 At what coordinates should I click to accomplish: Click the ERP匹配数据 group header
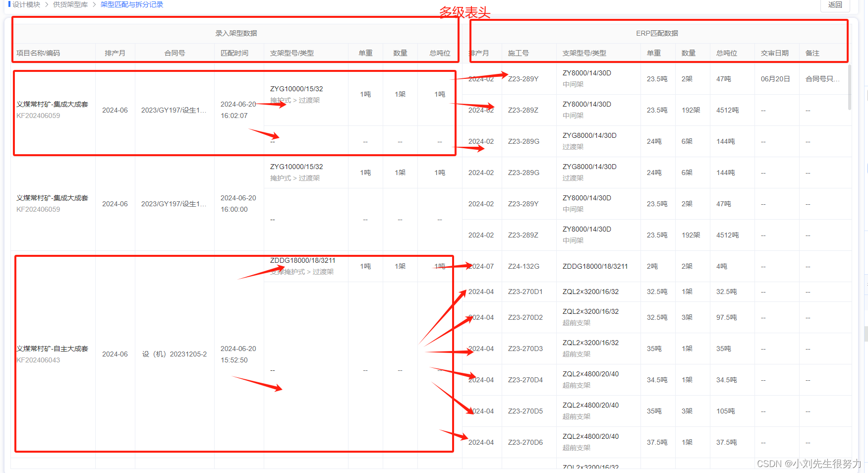658,33
